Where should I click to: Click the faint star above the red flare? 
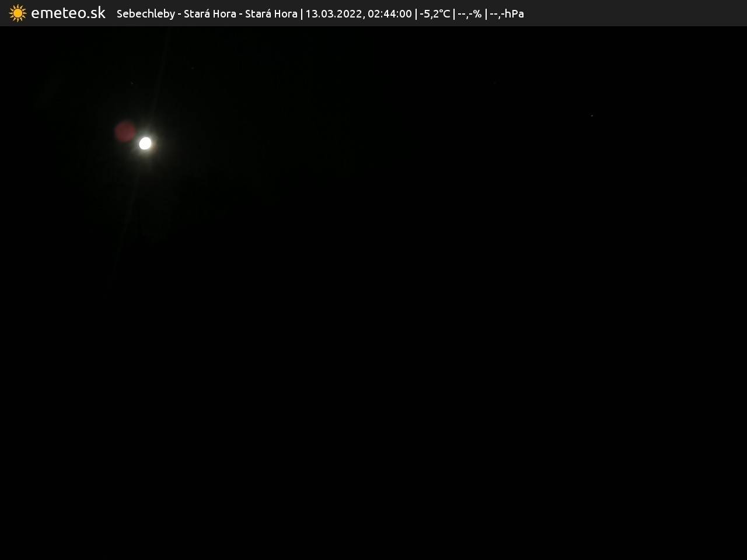(x=132, y=83)
